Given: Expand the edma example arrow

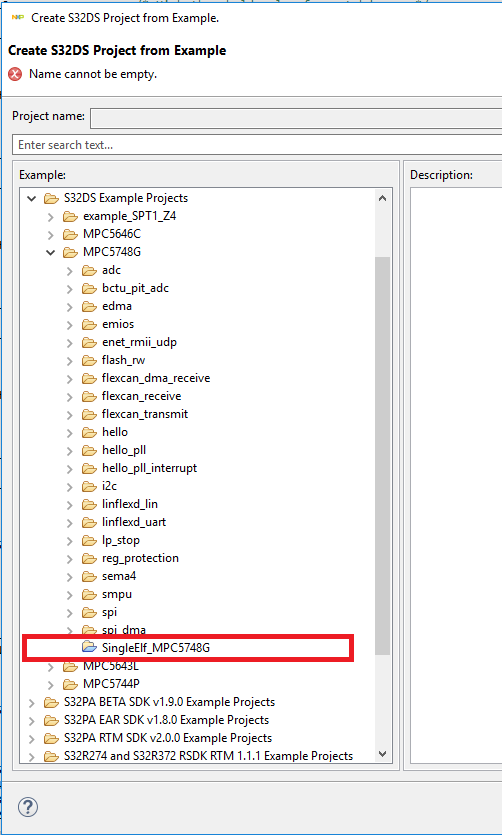Looking at the screenshot, I should (70, 307).
